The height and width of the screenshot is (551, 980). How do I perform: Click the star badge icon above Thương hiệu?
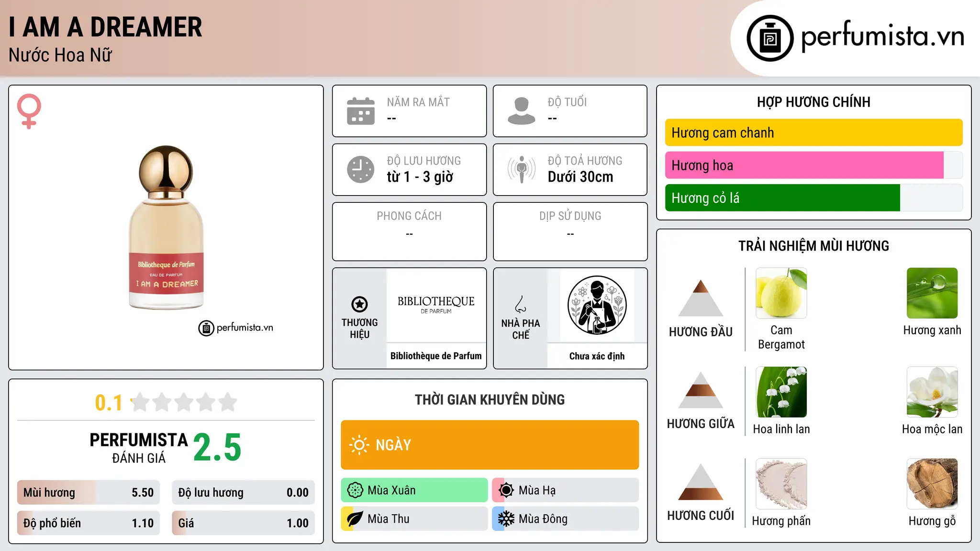tap(359, 304)
